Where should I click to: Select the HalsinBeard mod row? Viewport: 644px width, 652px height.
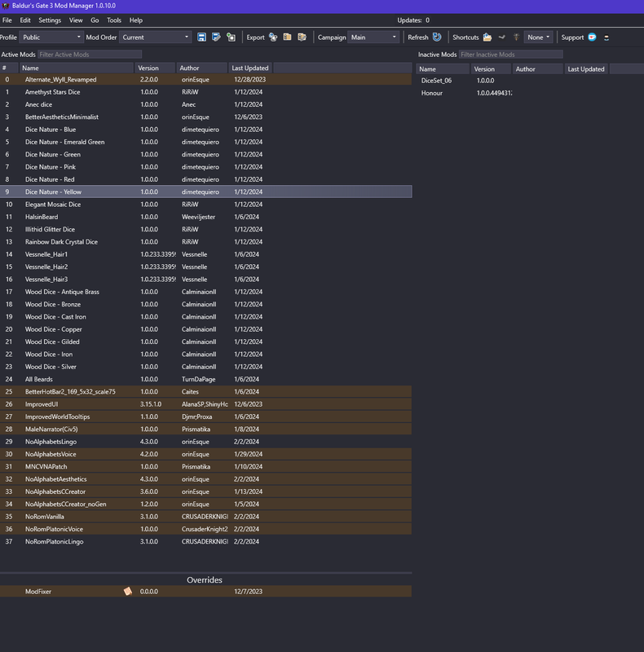point(206,217)
